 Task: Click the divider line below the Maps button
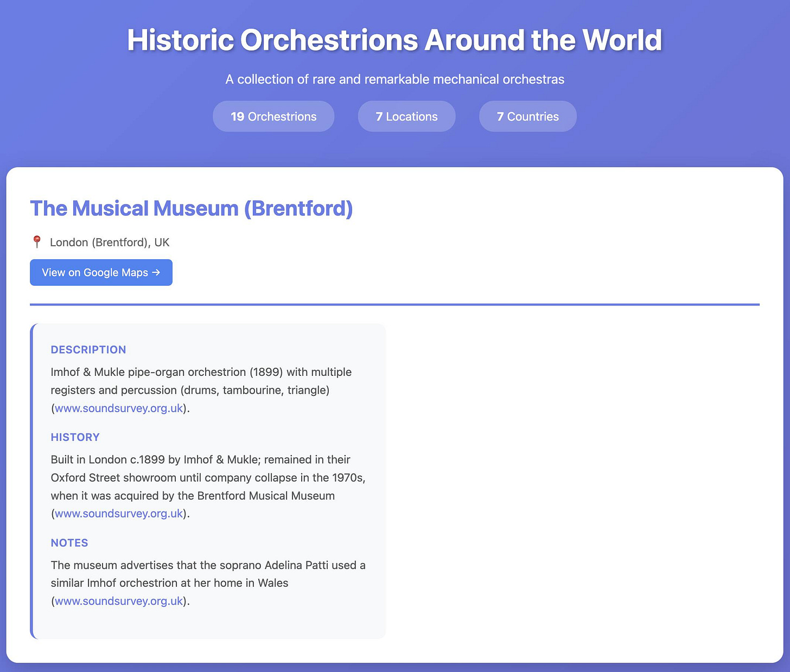(394, 304)
